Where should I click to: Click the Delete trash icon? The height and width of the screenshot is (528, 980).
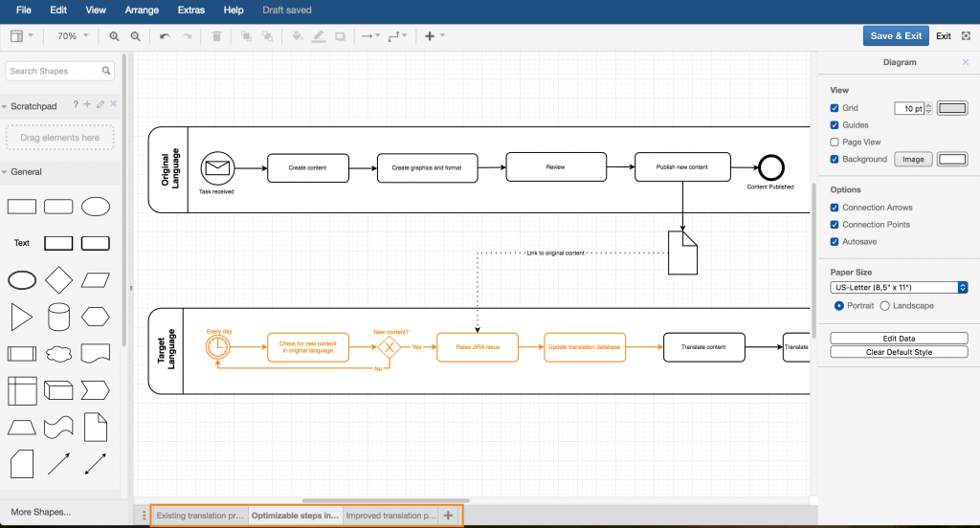pyautogui.click(x=216, y=36)
